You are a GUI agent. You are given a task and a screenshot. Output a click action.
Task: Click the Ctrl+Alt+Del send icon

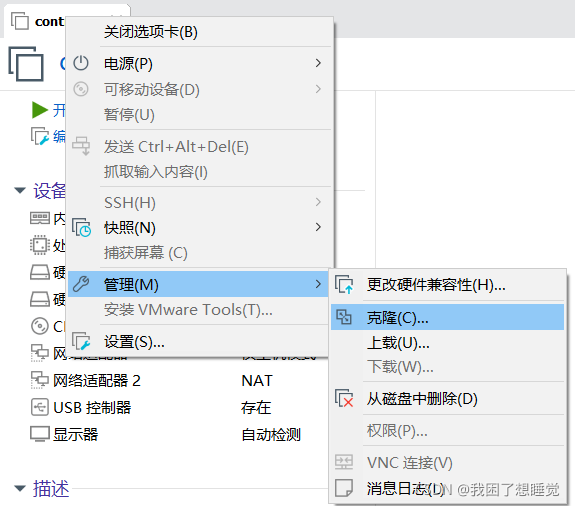tap(81, 146)
